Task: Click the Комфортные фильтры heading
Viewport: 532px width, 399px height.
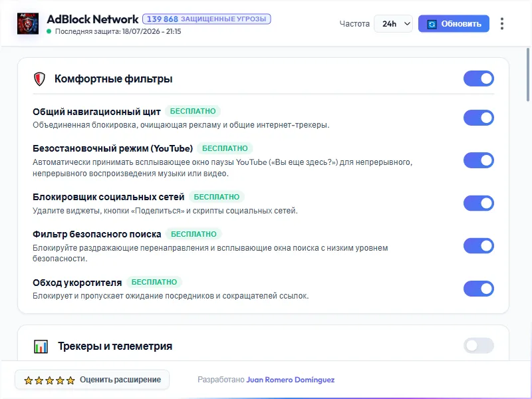Action: [x=113, y=78]
